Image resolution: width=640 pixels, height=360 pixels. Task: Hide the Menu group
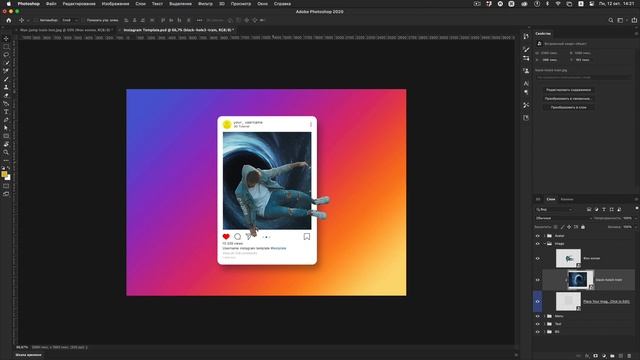(538, 316)
